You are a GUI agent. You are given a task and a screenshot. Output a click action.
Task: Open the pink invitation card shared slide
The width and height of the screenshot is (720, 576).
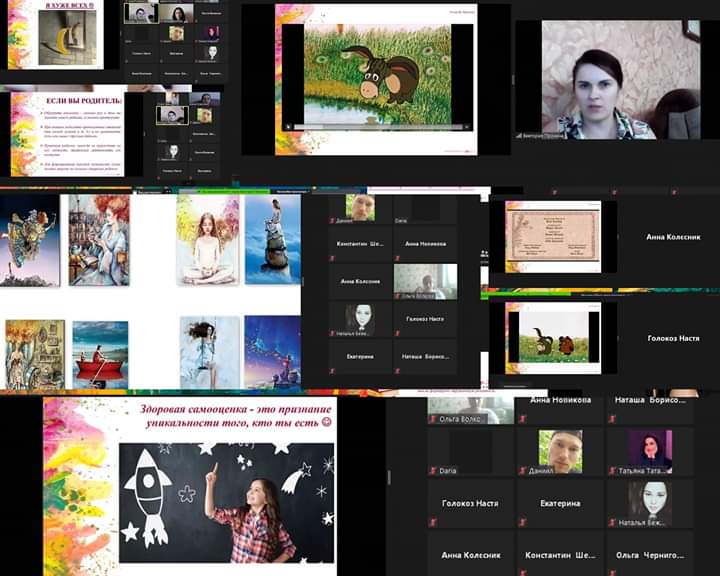click(552, 237)
